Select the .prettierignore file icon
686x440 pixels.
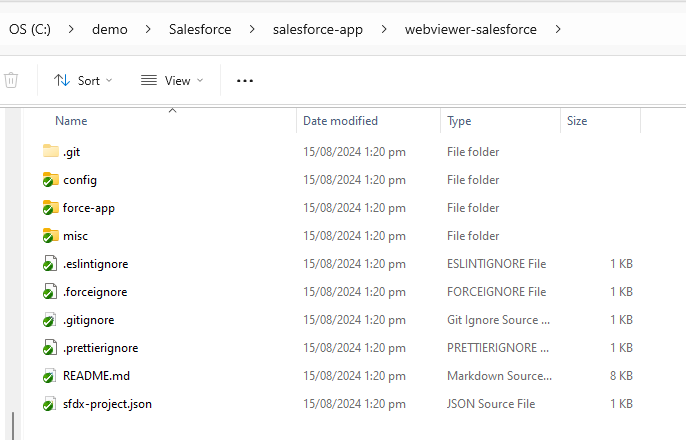(50, 348)
